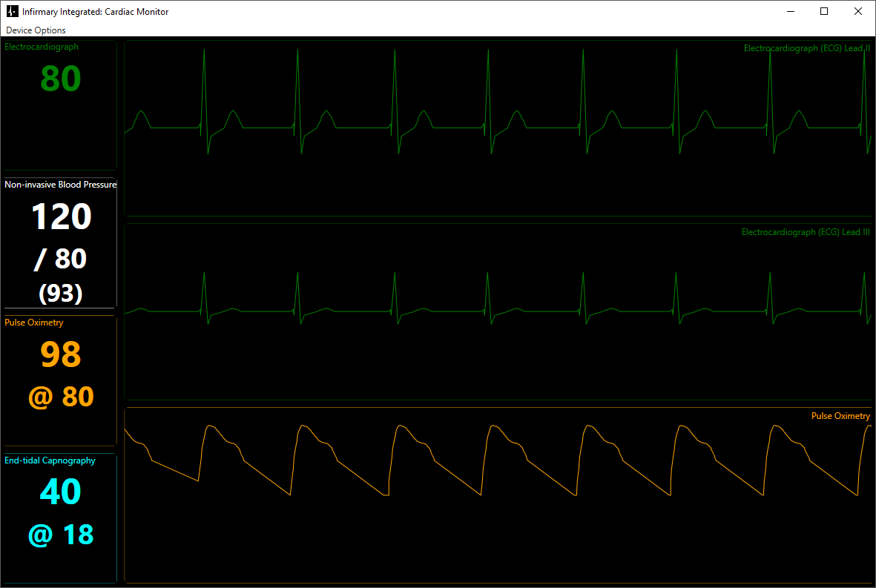Maximize the Cardiac Monitor window

[824, 11]
